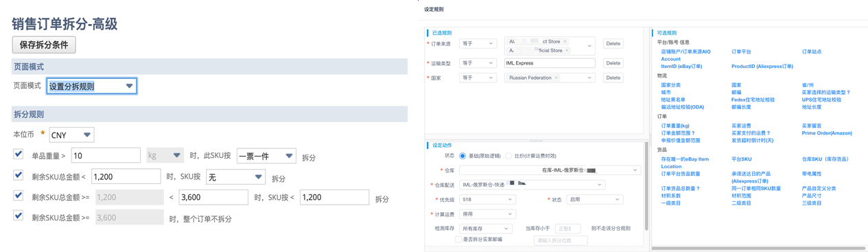868x252 pixels.
Task: Click the amount field showing 3,600
Action: pyautogui.click(x=213, y=198)
